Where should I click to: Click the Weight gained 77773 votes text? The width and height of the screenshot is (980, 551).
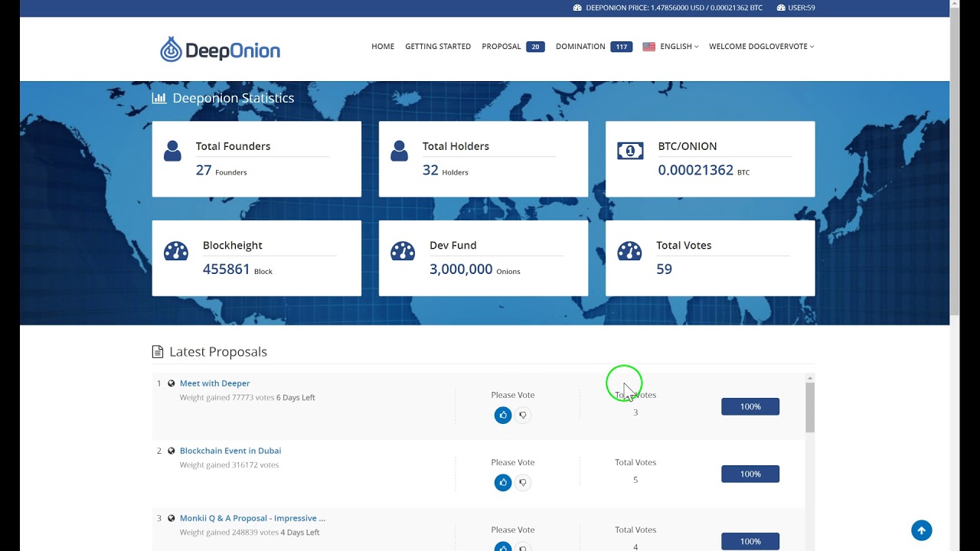227,397
